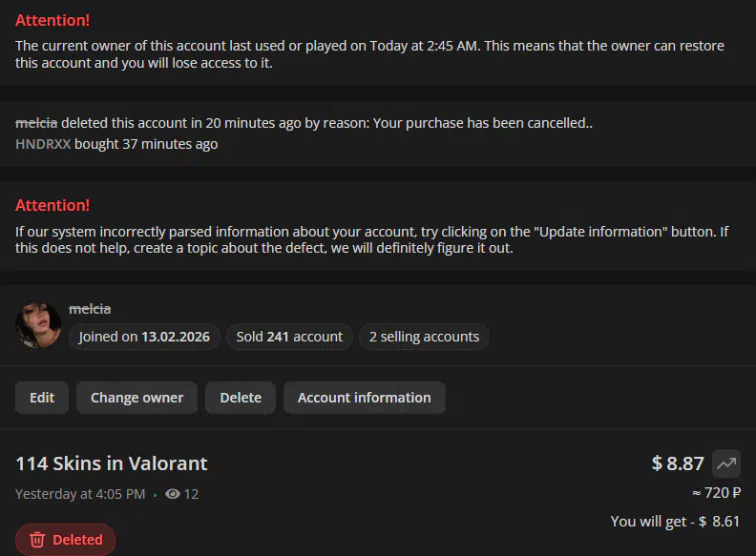
Task: Click the Edit button
Action: coord(42,398)
